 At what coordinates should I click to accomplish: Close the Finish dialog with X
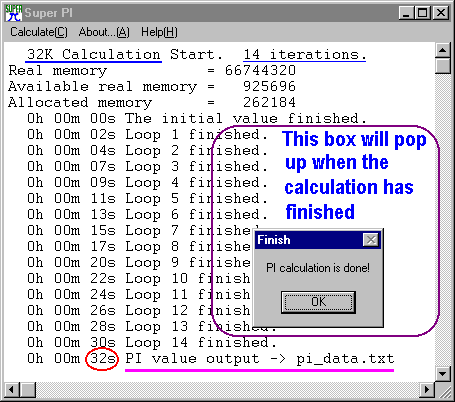pyautogui.click(x=371, y=240)
